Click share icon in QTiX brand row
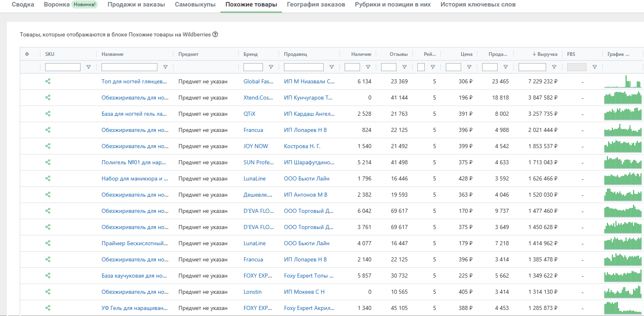The height and width of the screenshot is (316, 644). [48, 114]
